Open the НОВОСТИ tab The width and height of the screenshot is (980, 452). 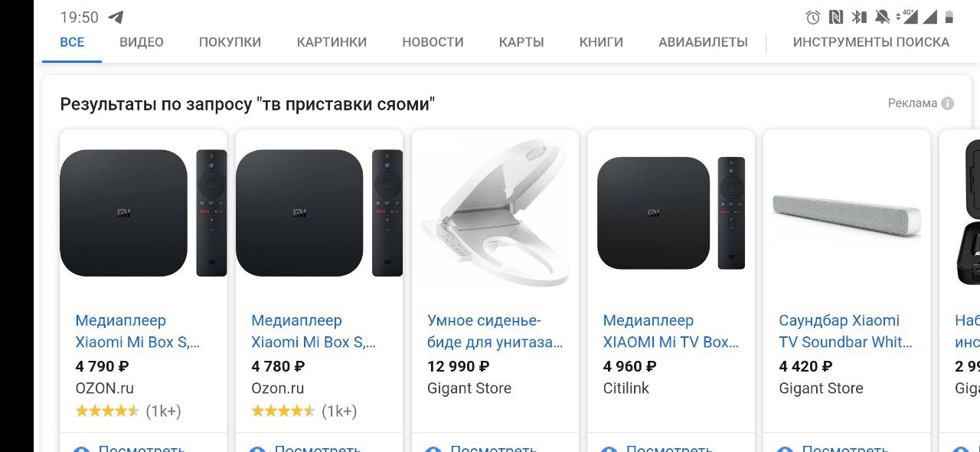[x=433, y=42]
